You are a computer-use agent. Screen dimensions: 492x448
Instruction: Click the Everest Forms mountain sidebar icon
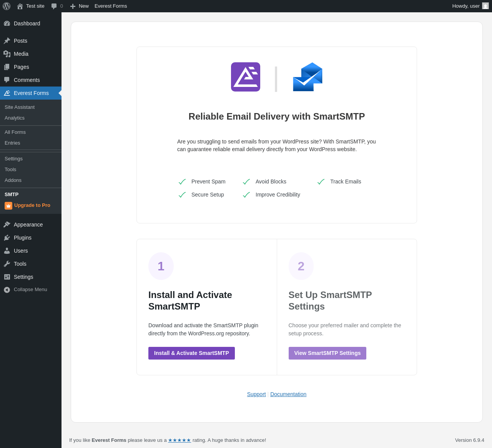point(7,93)
